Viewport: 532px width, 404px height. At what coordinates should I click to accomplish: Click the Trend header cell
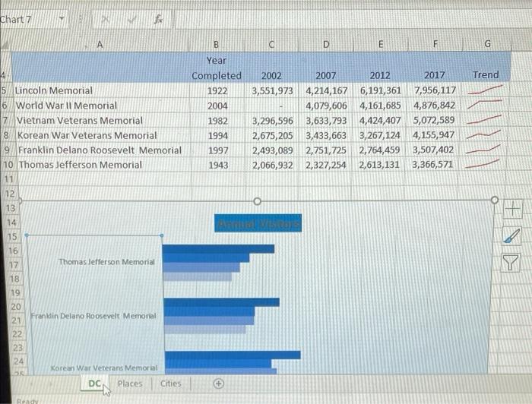point(486,74)
